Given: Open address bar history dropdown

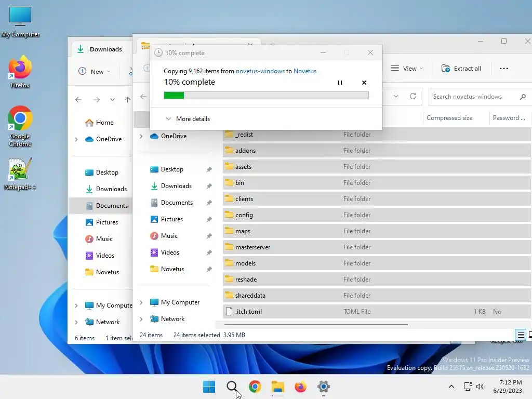Looking at the screenshot, I should [x=395, y=96].
